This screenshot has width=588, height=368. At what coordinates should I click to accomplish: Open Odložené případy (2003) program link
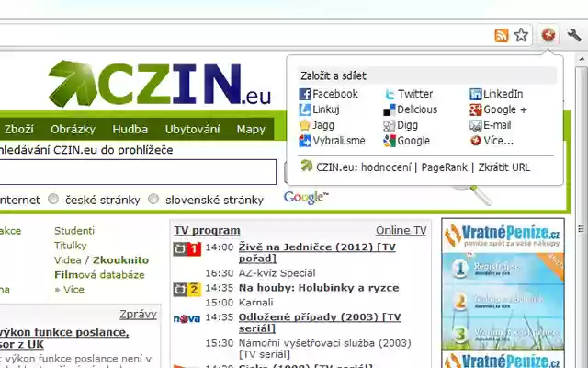[320, 323]
